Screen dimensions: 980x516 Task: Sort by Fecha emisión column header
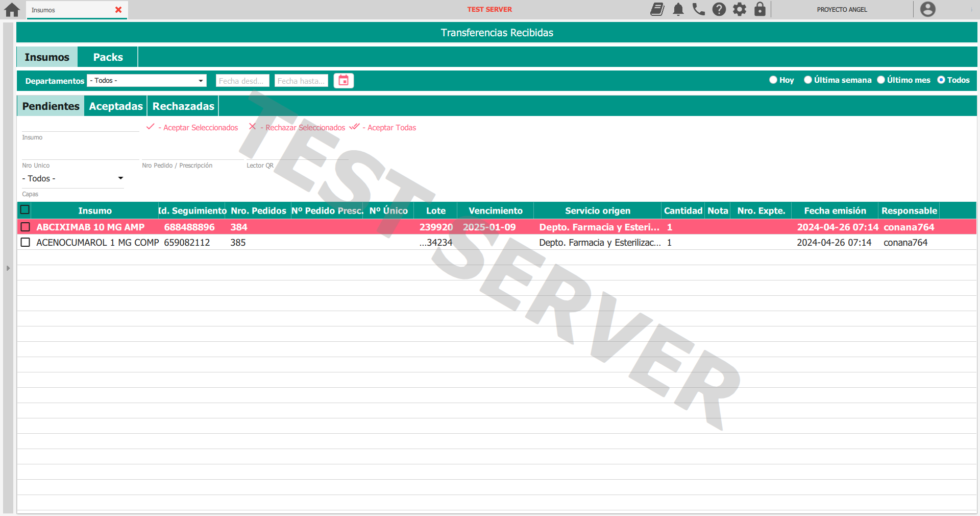click(x=835, y=210)
